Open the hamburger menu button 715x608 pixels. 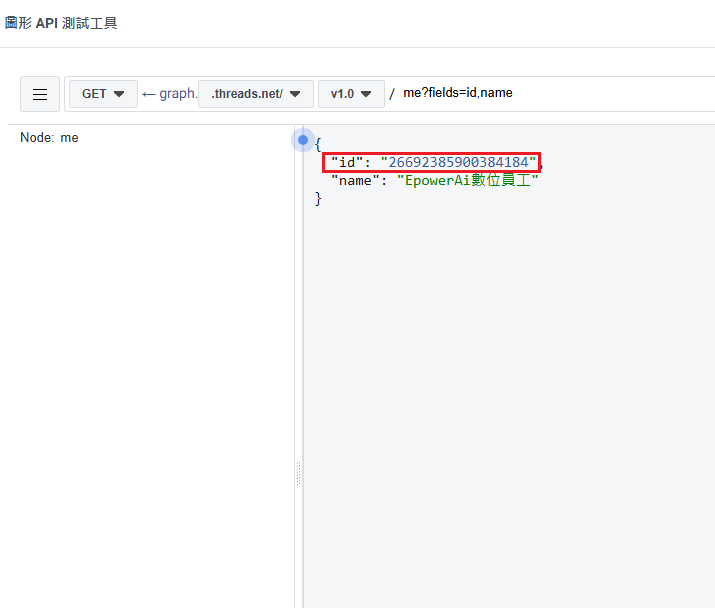coord(40,94)
